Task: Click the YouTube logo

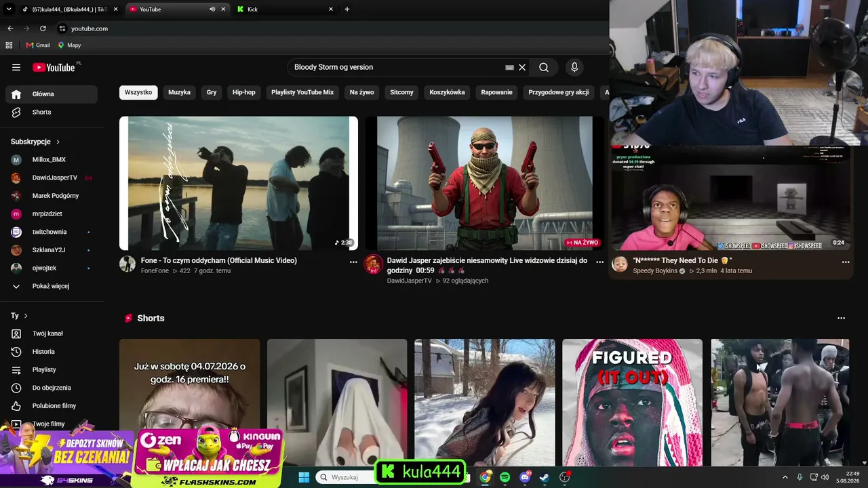Action: click(x=54, y=67)
